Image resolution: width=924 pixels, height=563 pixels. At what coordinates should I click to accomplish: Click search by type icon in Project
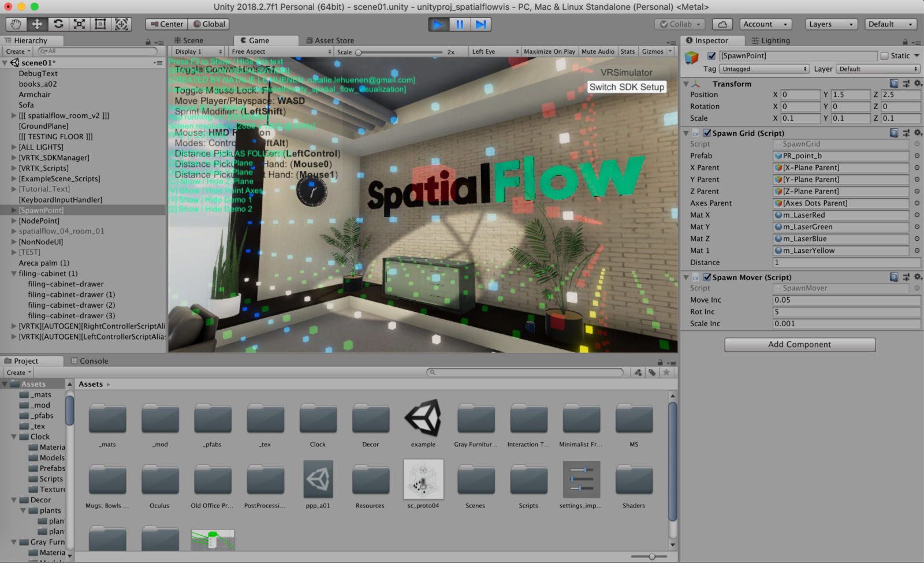pyautogui.click(x=638, y=372)
